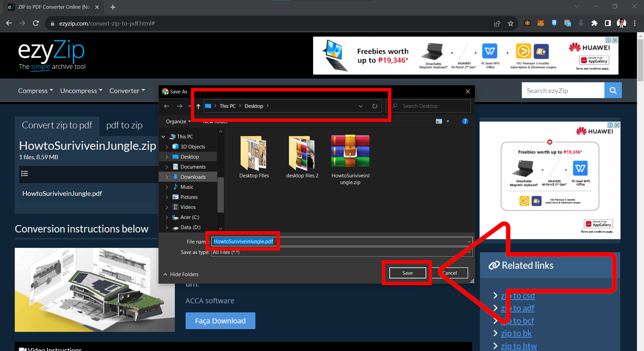Viewport: 644px width, 351px height.
Task: Switch to the pdf to zip tab
Action: (x=124, y=125)
